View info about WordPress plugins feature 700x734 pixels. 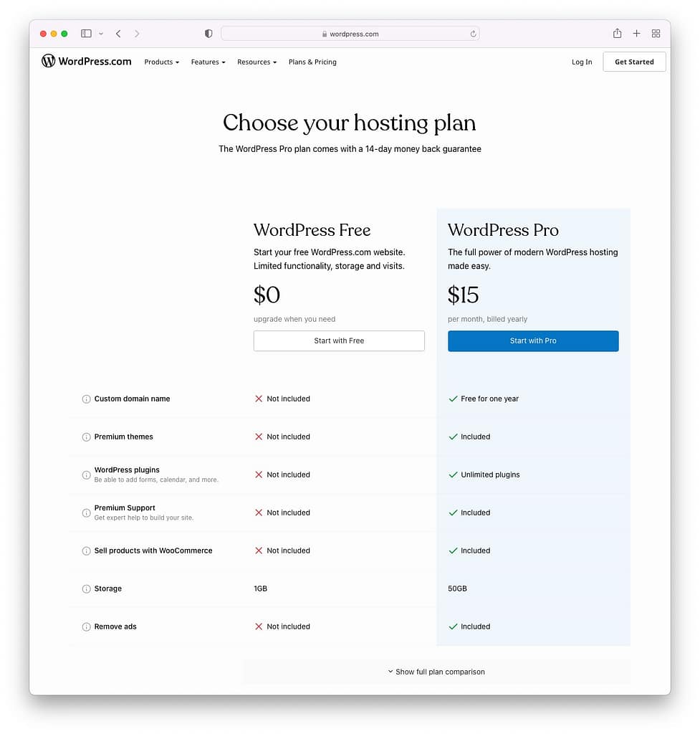tap(86, 475)
